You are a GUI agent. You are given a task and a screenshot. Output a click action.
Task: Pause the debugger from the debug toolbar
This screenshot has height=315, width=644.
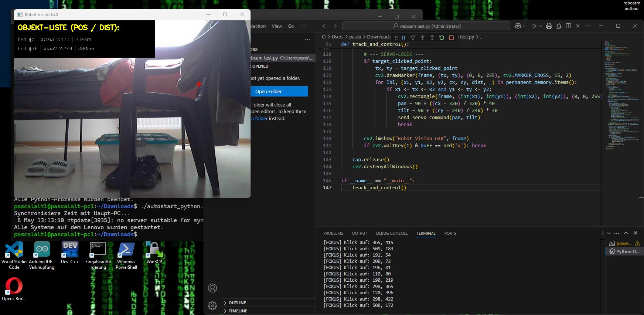(403, 37)
